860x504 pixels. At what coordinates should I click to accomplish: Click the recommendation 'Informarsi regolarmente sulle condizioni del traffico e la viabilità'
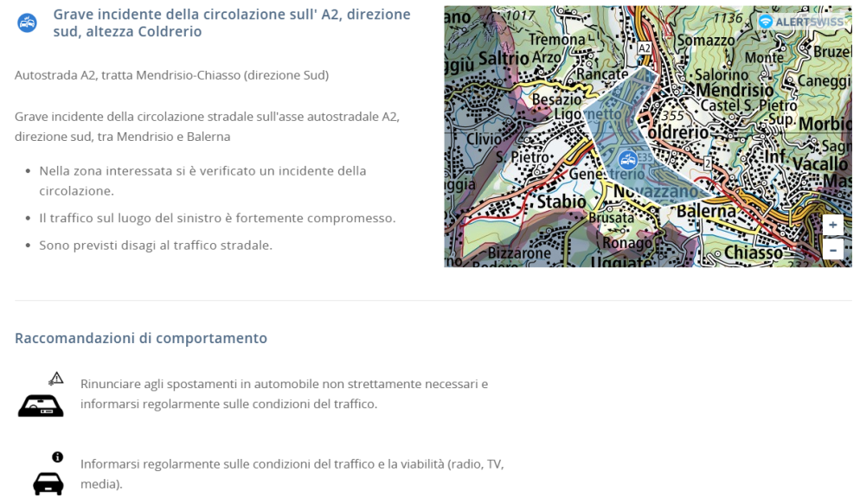(292, 474)
